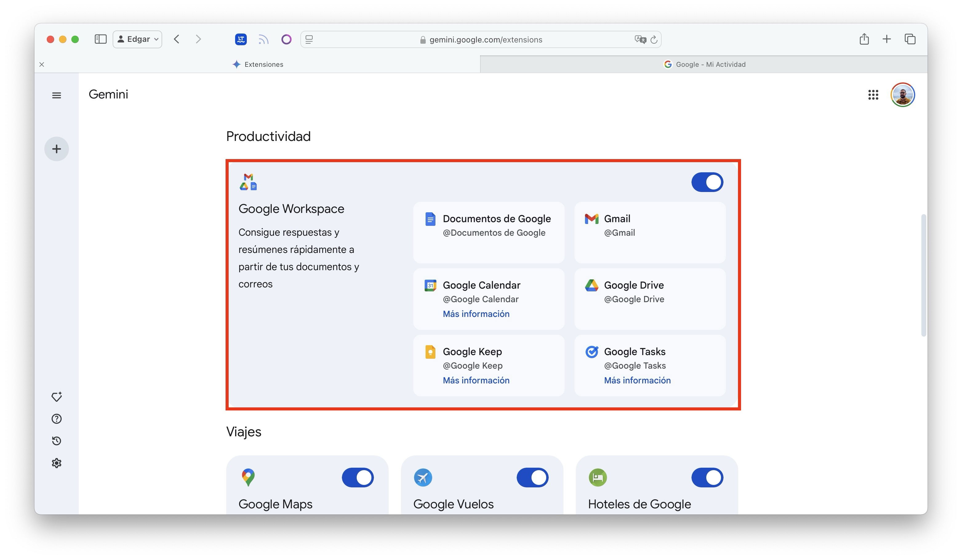This screenshot has width=962, height=560.
Task: Click the Google Workspace combined icon
Action: pos(248,182)
